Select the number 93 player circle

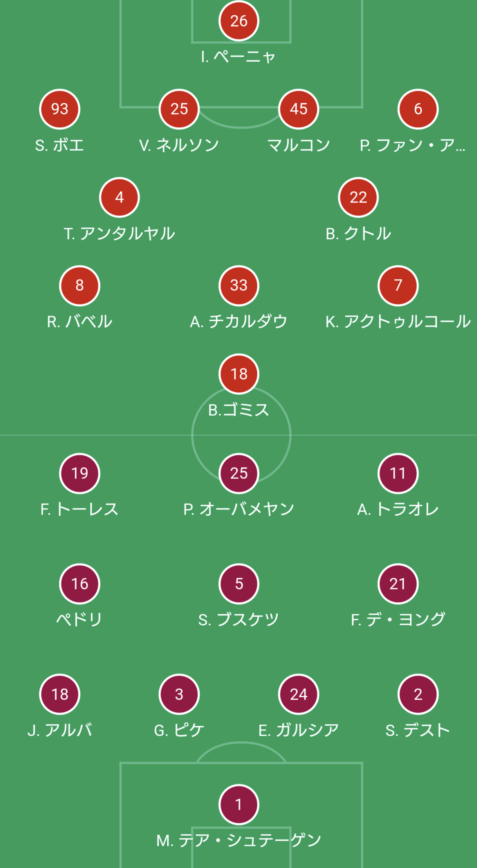coord(60,109)
